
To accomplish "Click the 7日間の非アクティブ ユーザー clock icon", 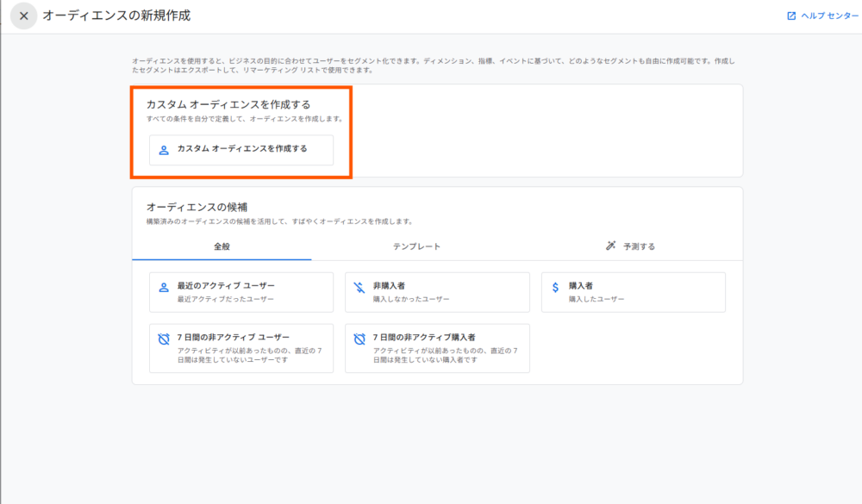I will 164,339.
